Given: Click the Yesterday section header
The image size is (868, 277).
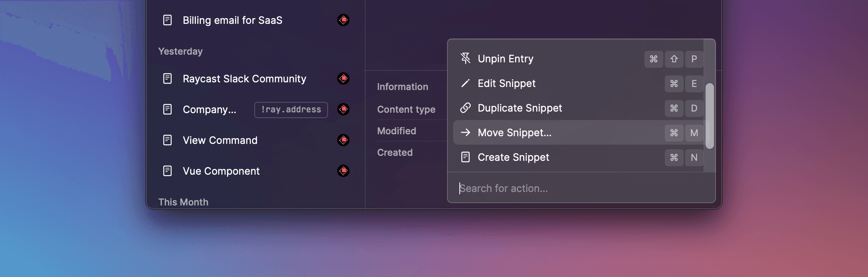Looking at the screenshot, I should [181, 51].
